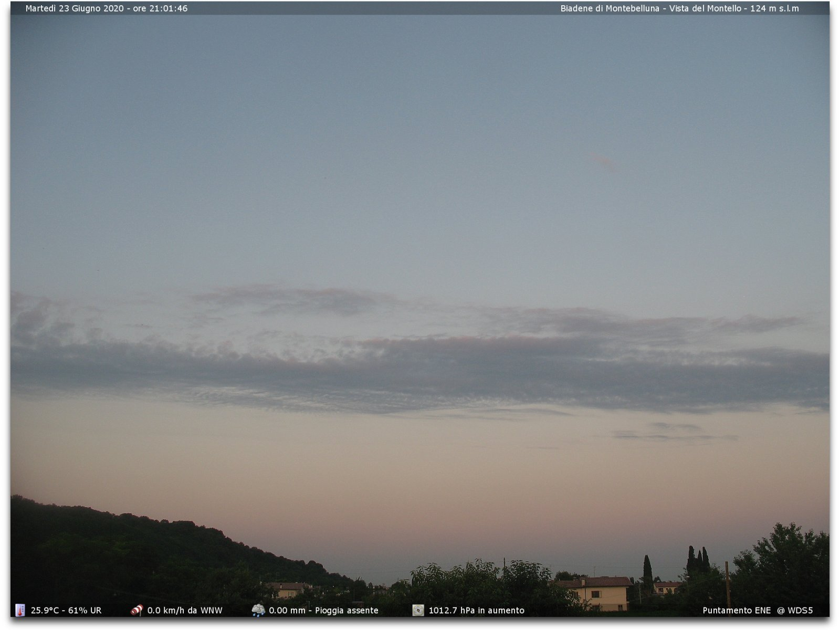Click the thermometer temperature icon
The height and width of the screenshot is (630, 840).
tap(20, 610)
